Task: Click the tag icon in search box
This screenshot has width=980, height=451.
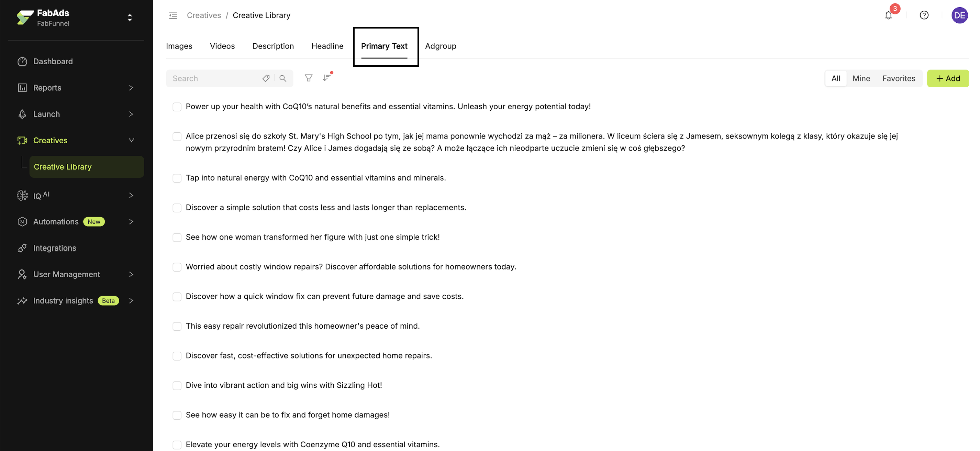Action: [266, 78]
